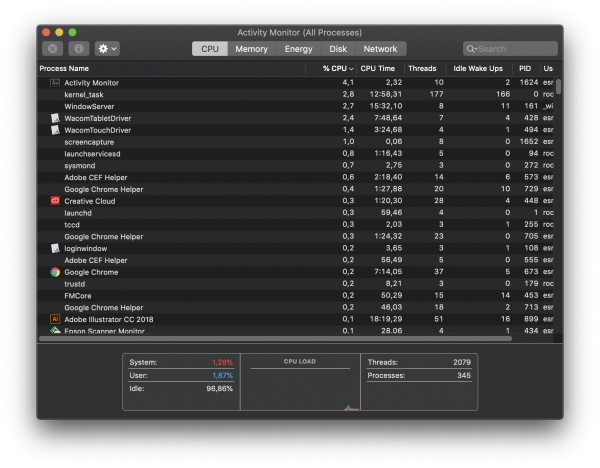Select Adobe CEF Helper with PID 555
Screen dimensions: 600x468
(x=295, y=260)
